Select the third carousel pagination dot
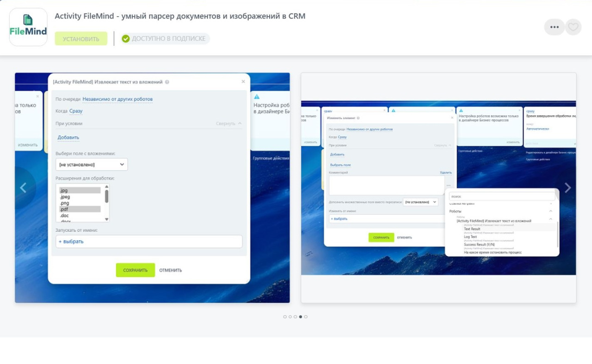Screen dimensions: 592x364 295,317
